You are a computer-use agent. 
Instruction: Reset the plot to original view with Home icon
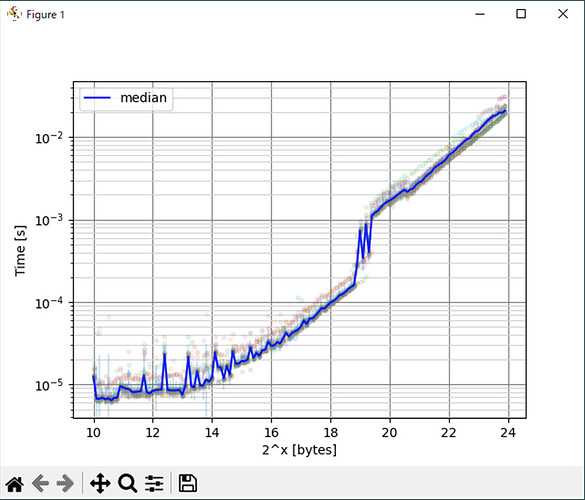(15, 484)
